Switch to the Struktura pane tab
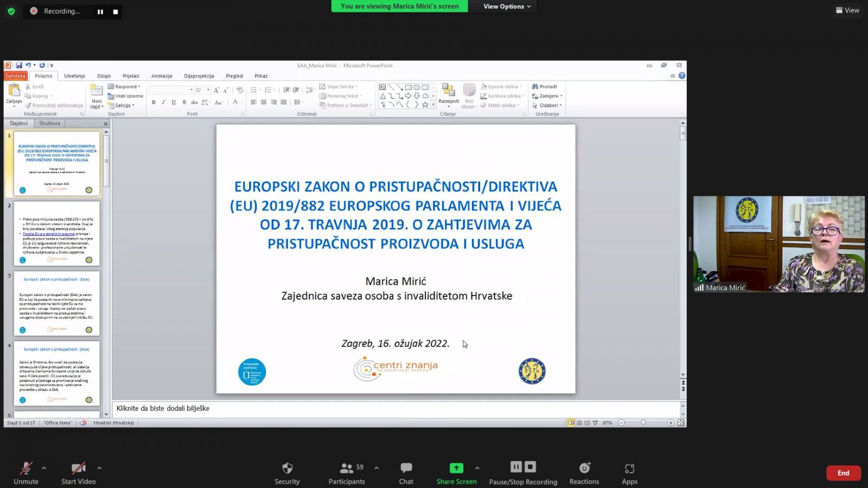This screenshot has height=488, width=868. pyautogui.click(x=49, y=123)
